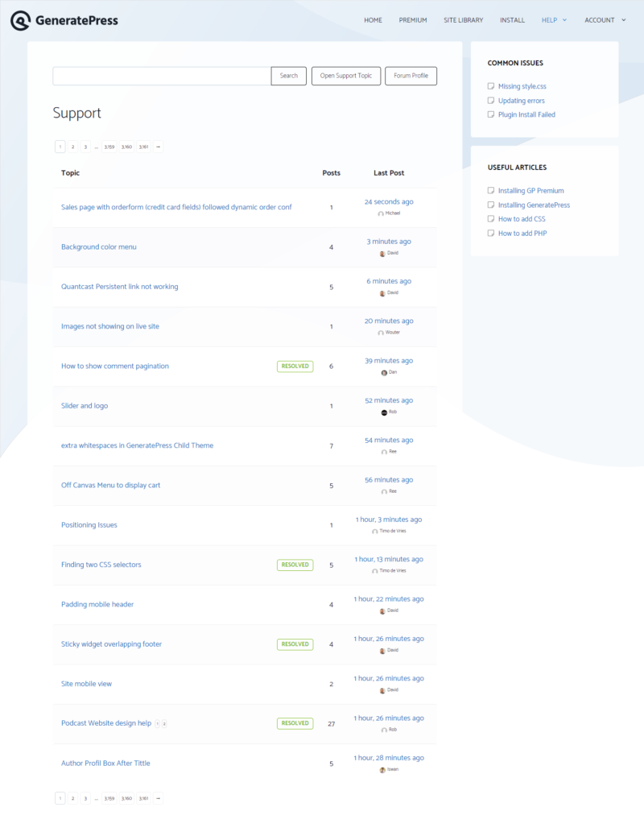Click RESOLVED badge on Finding two CSS row

tap(295, 565)
